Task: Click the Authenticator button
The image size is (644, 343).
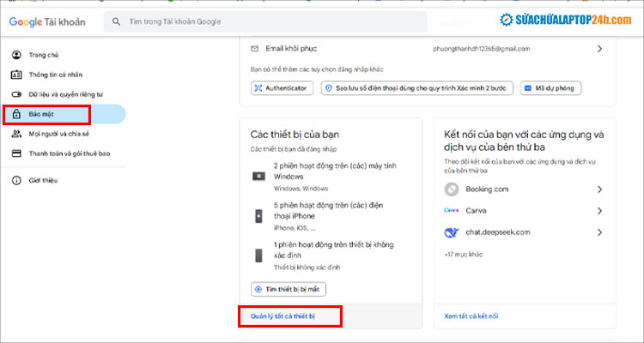Action: click(x=283, y=88)
